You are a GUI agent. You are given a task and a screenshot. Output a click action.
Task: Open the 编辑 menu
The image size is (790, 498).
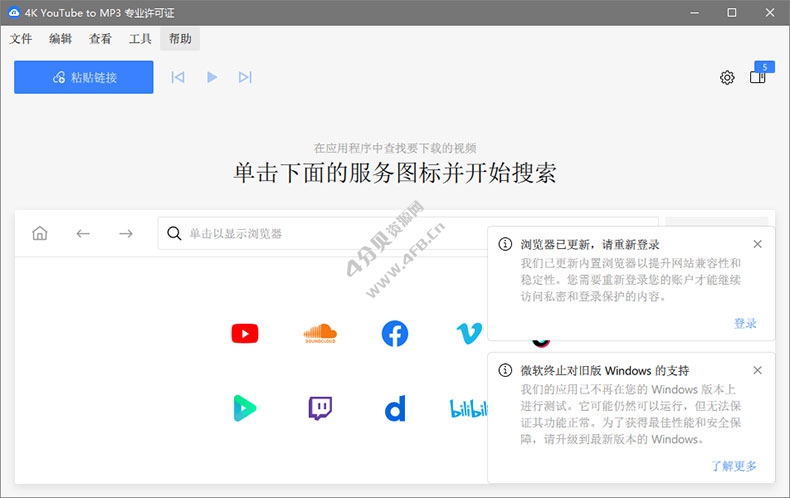60,39
